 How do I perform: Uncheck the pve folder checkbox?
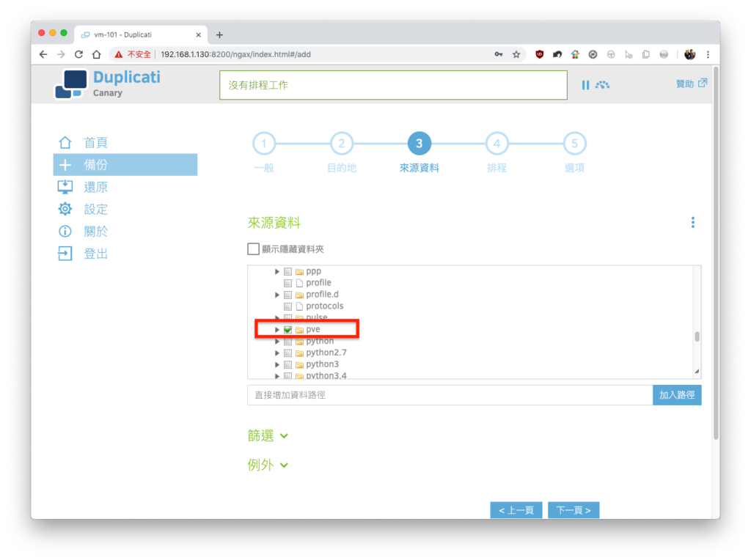287,330
